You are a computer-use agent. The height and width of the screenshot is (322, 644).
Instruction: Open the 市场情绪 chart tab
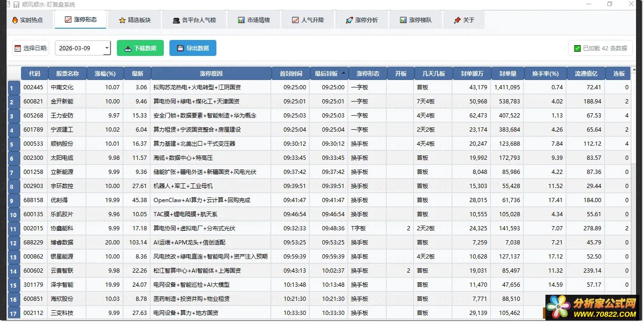(253, 20)
